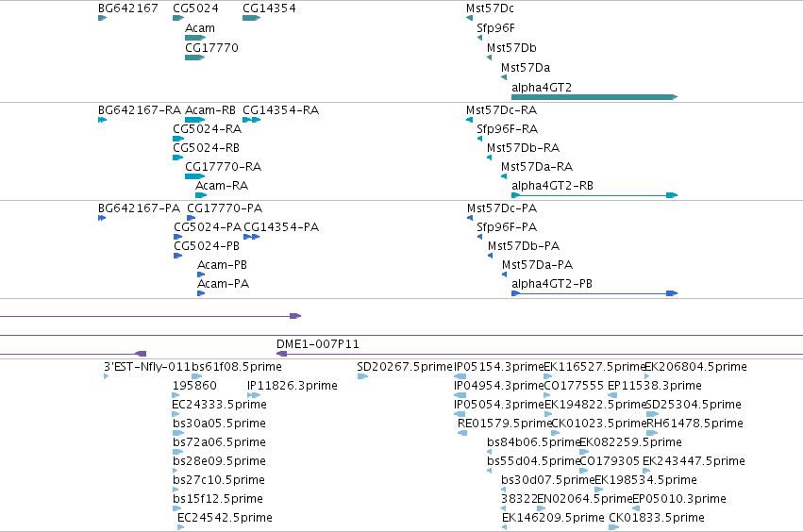Select EST EC24333.5prime
This screenshot has width=803, height=532.
point(219,405)
